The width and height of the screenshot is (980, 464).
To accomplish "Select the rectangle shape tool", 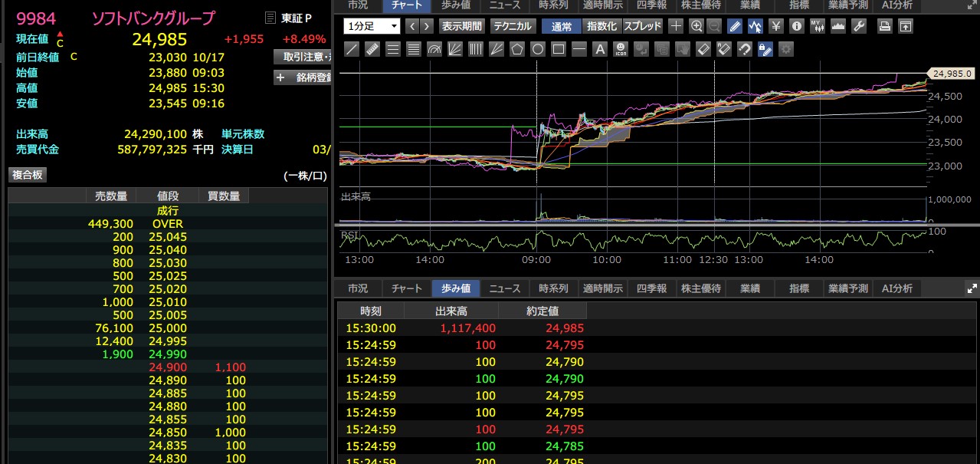I will (x=559, y=49).
